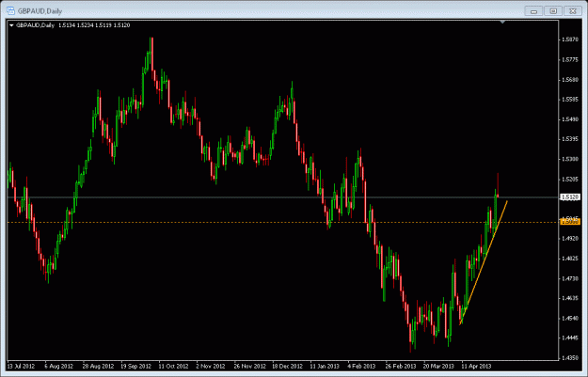Click the 1.5775 price axis label
This screenshot has width=588, height=377.
click(570, 59)
